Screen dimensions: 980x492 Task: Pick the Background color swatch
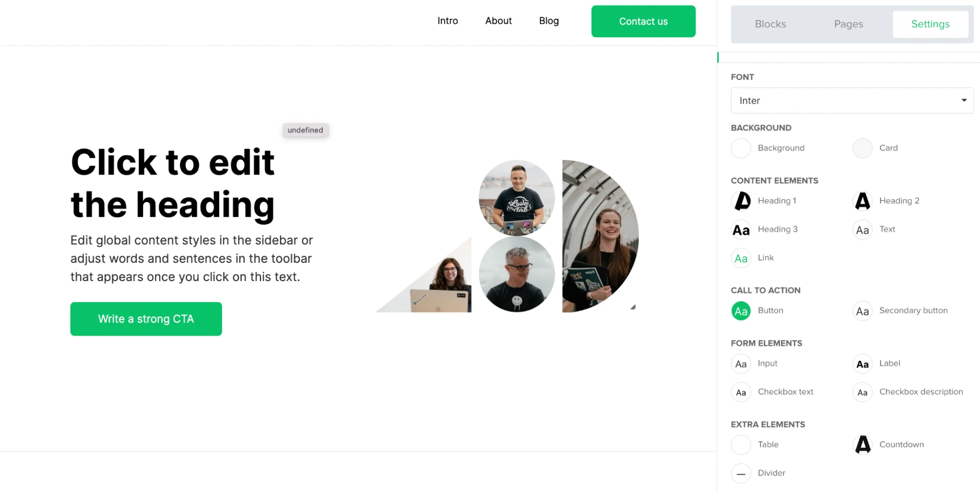(741, 148)
